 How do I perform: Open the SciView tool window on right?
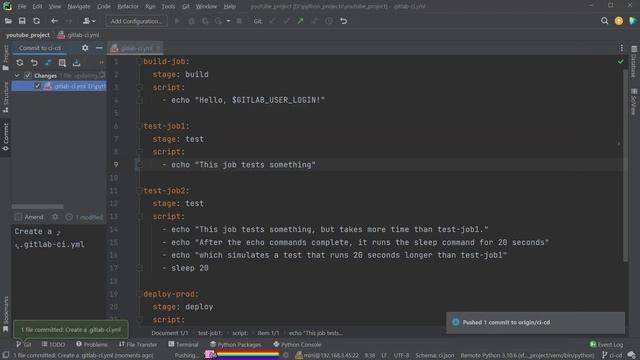[634, 102]
